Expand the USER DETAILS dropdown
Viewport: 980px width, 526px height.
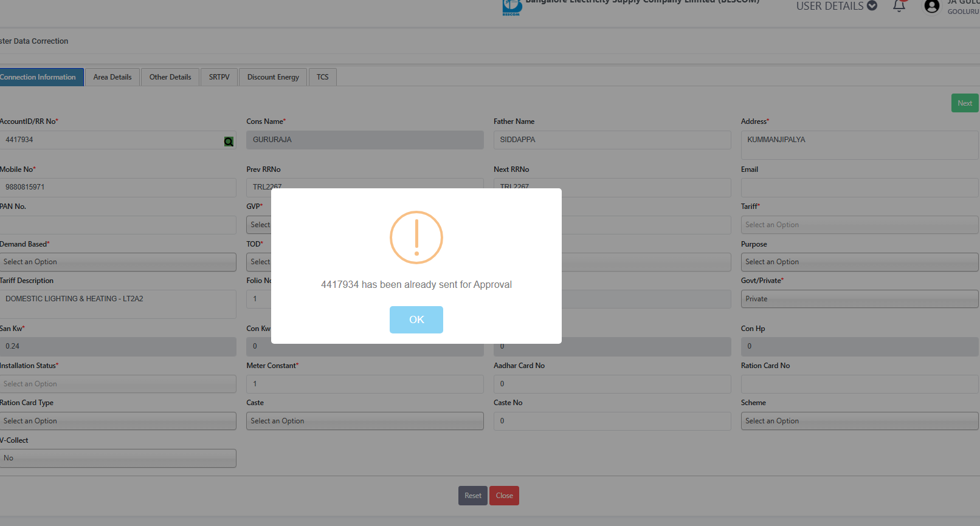click(837, 6)
